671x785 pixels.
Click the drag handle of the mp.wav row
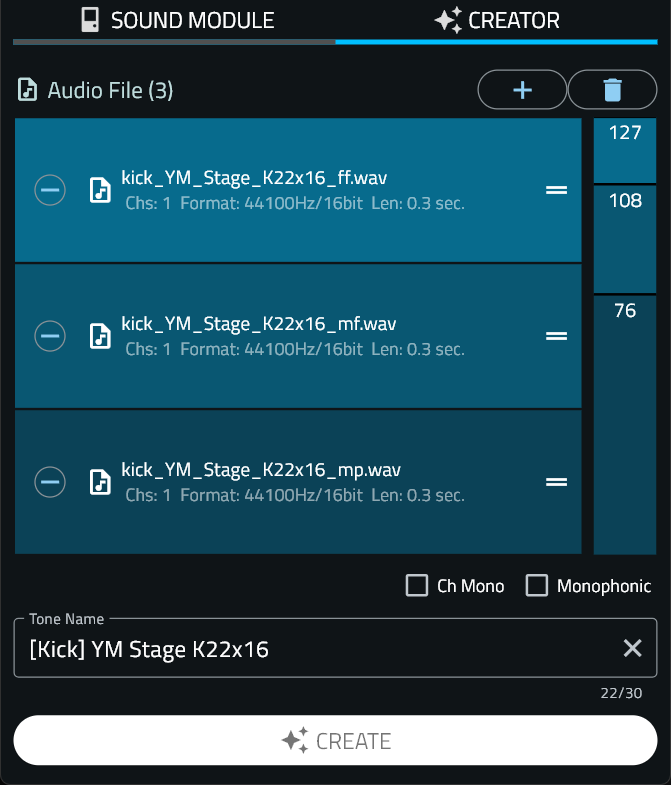tap(556, 482)
